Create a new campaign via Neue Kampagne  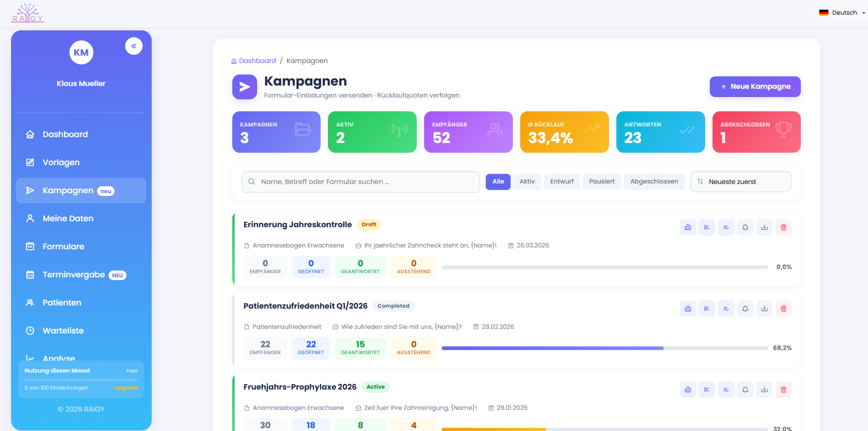(755, 86)
